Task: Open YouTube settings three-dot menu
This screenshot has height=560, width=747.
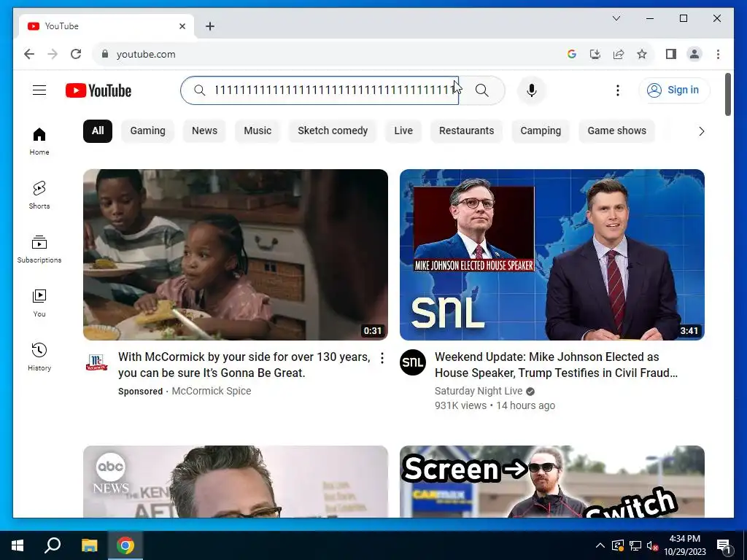Action: click(617, 90)
